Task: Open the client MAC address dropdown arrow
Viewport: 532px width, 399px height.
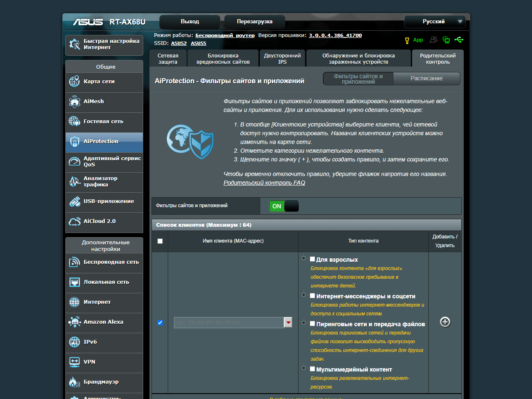Action: click(288, 322)
